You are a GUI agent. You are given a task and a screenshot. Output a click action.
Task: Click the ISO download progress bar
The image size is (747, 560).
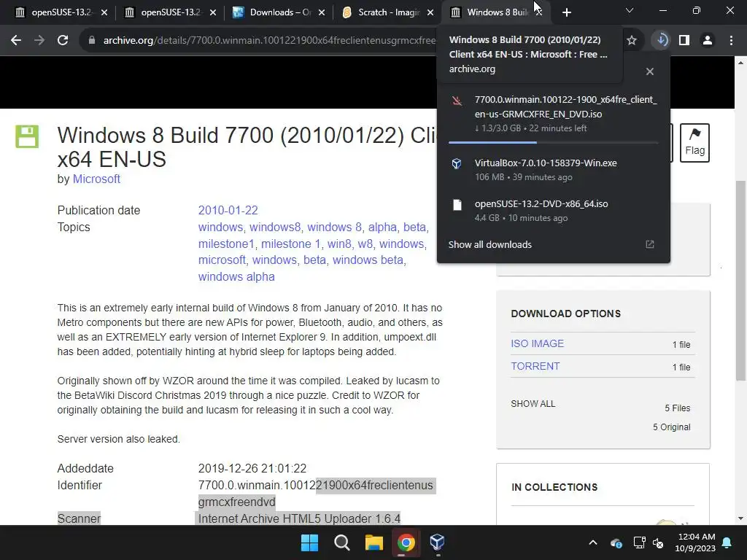click(x=554, y=142)
